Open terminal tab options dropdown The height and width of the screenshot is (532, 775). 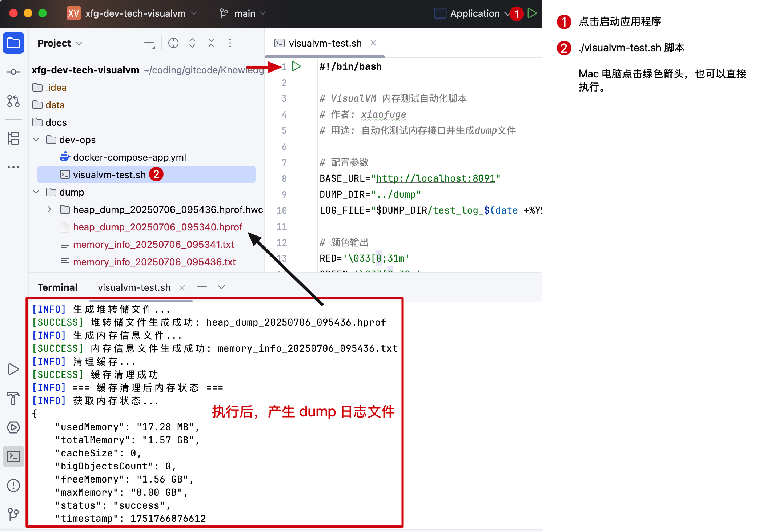click(221, 287)
